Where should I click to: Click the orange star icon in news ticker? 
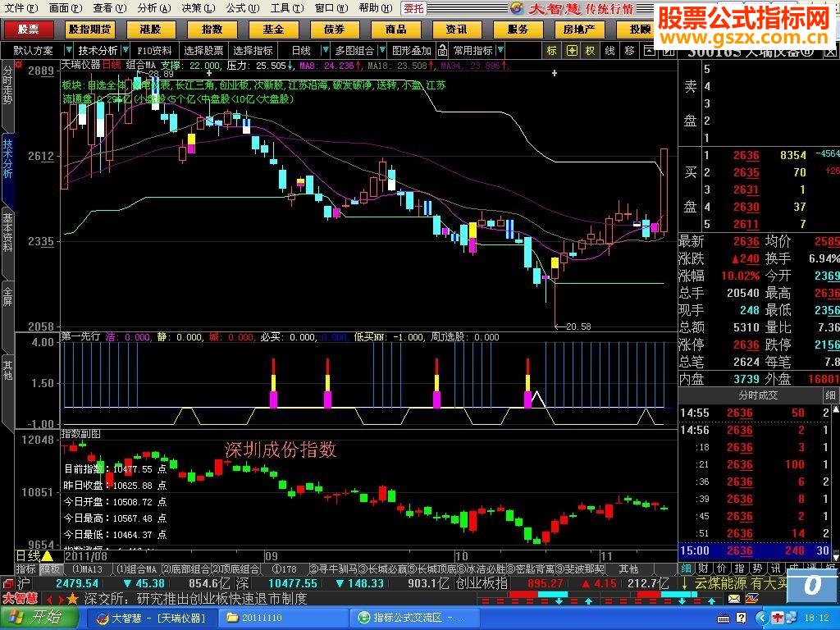pyautogui.click(x=73, y=598)
